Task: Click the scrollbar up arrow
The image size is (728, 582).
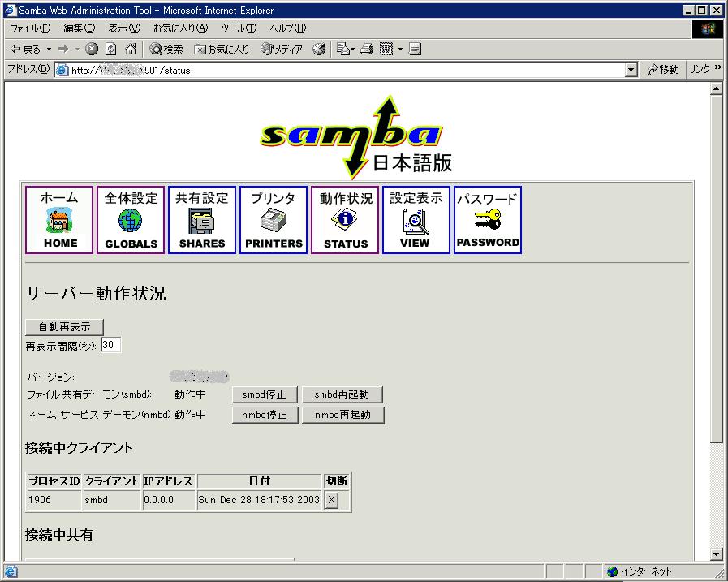Action: [x=716, y=88]
